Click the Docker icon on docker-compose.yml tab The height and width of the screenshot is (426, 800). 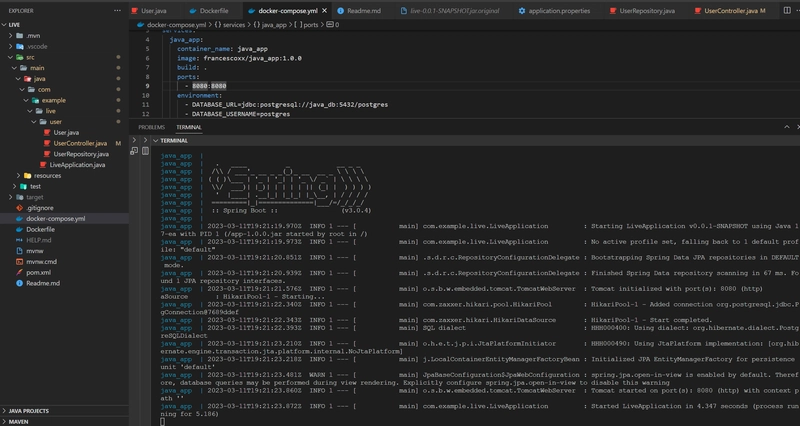tap(252, 11)
